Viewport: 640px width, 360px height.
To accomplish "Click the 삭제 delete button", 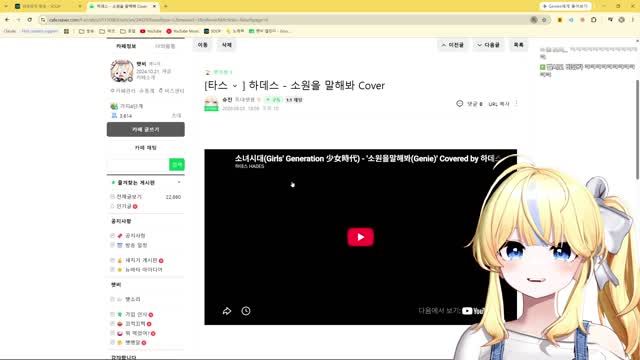I will pyautogui.click(x=227, y=45).
